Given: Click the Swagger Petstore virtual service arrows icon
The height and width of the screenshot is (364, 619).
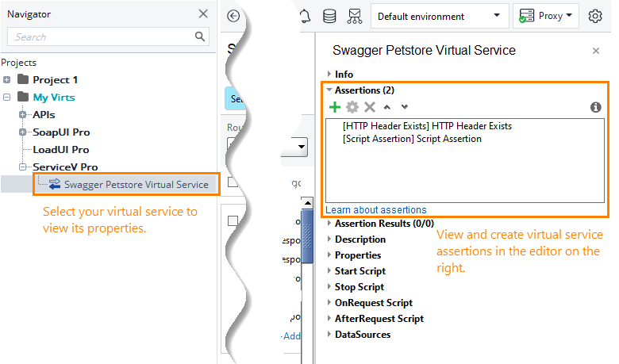Looking at the screenshot, I should 55,184.
